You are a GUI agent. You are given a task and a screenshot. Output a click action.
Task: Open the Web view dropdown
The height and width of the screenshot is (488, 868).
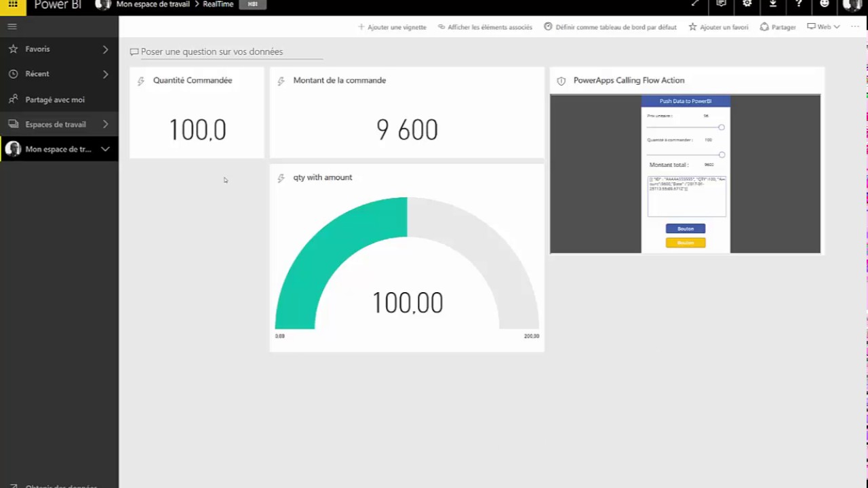coord(823,27)
